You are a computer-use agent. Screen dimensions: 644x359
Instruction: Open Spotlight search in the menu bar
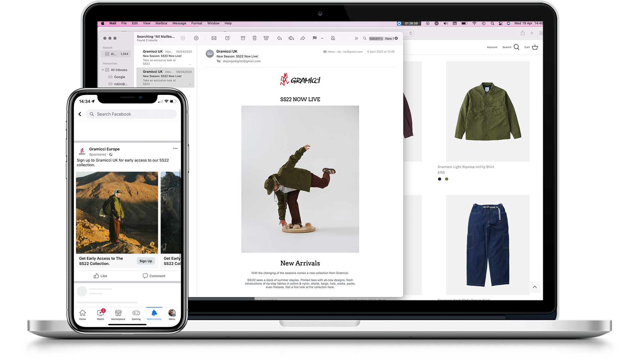[x=492, y=23]
